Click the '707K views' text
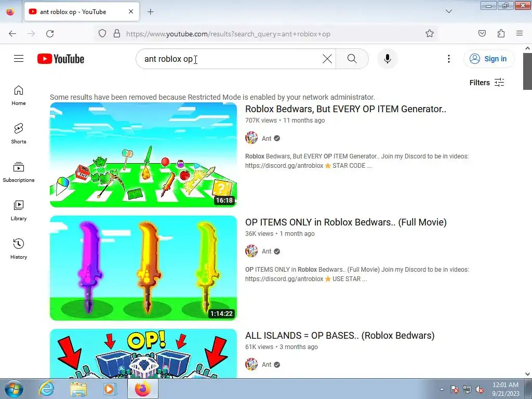The height and width of the screenshot is (399, 532). (261, 121)
